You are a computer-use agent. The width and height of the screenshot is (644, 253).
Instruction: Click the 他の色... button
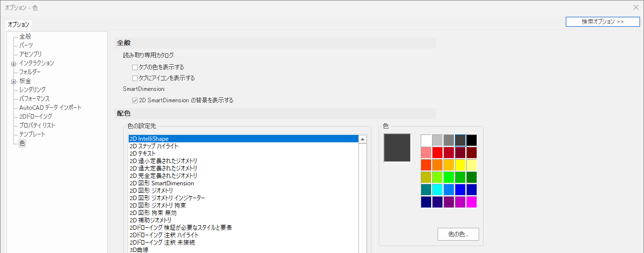coord(458,234)
